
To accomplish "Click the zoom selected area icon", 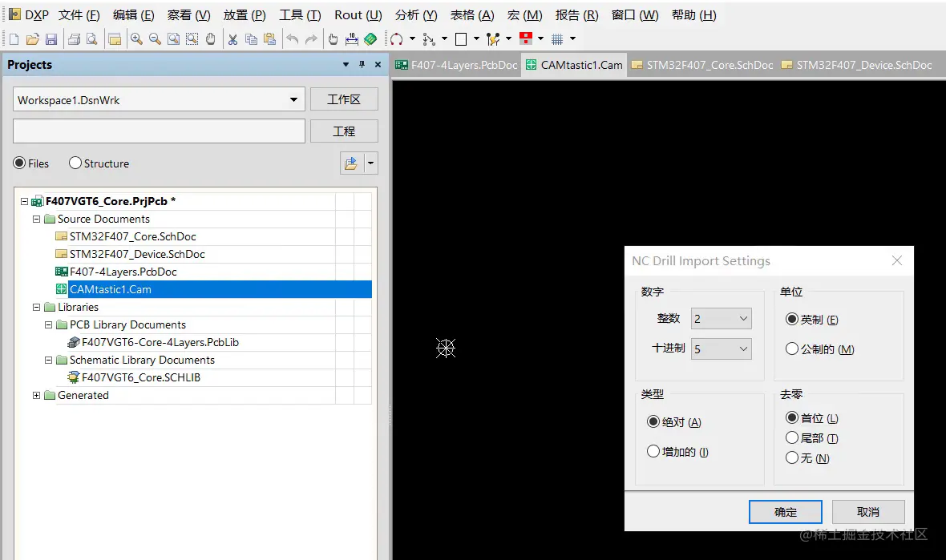I will click(192, 39).
